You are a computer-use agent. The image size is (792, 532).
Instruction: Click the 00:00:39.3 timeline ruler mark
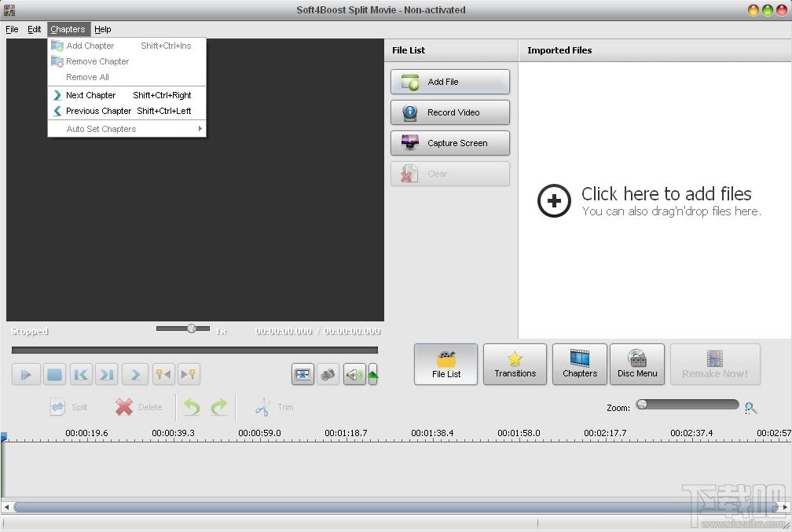[173, 433]
